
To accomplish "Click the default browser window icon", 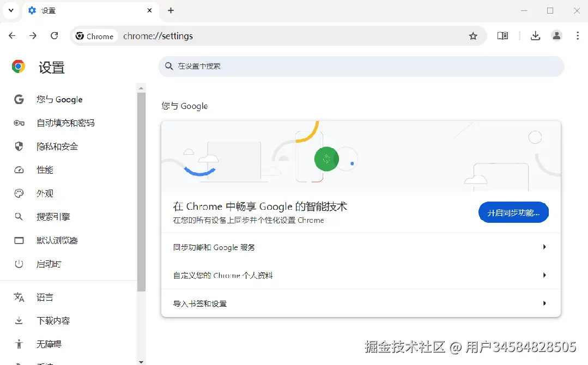I will pos(19,240).
